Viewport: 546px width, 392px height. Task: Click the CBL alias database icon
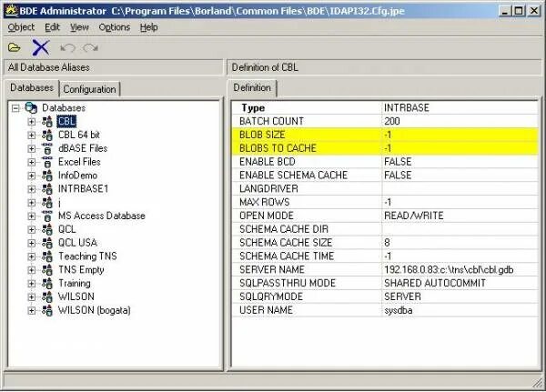(47, 122)
